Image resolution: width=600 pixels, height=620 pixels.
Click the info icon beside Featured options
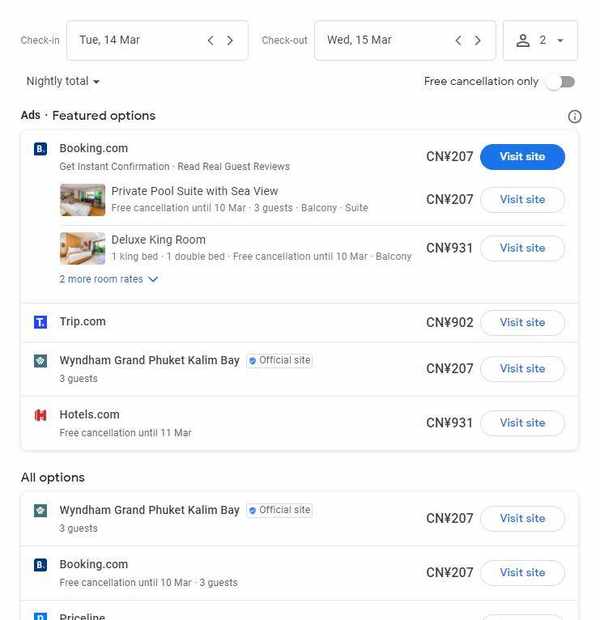(574, 117)
